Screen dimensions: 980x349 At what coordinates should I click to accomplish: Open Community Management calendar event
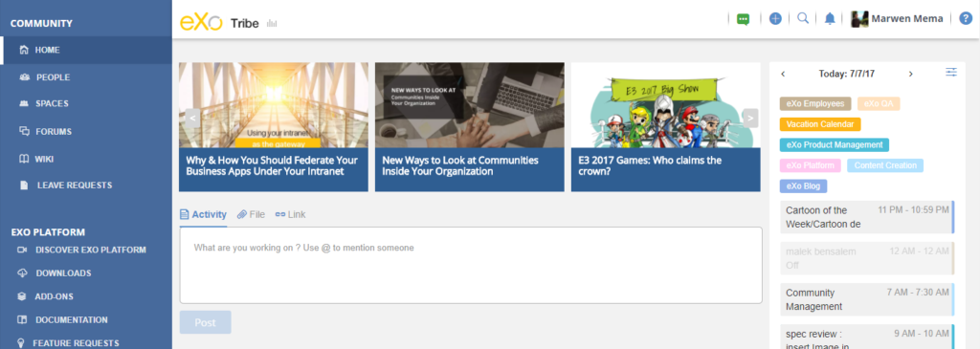[x=867, y=299]
